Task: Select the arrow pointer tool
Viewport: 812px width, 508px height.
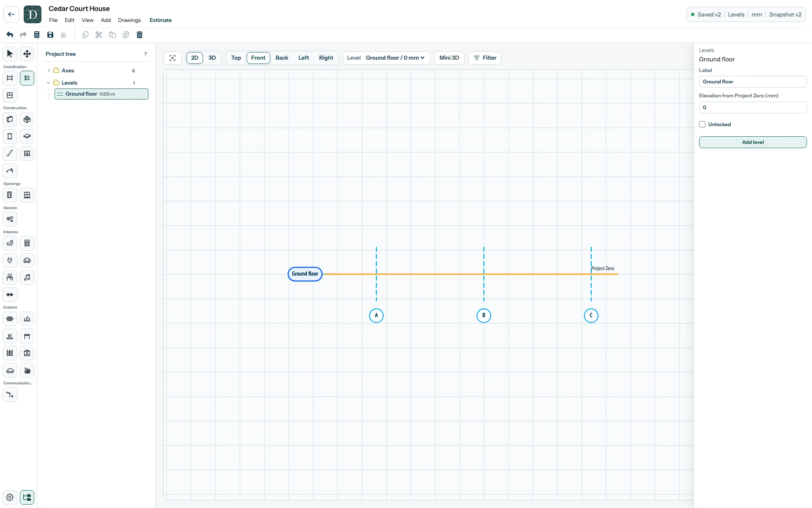Action: 10,54
